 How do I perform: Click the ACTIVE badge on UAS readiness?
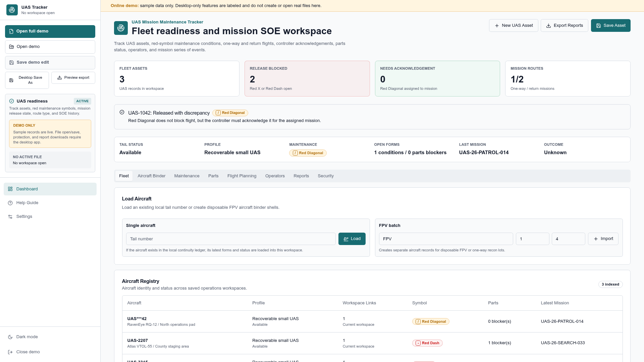coord(83,101)
